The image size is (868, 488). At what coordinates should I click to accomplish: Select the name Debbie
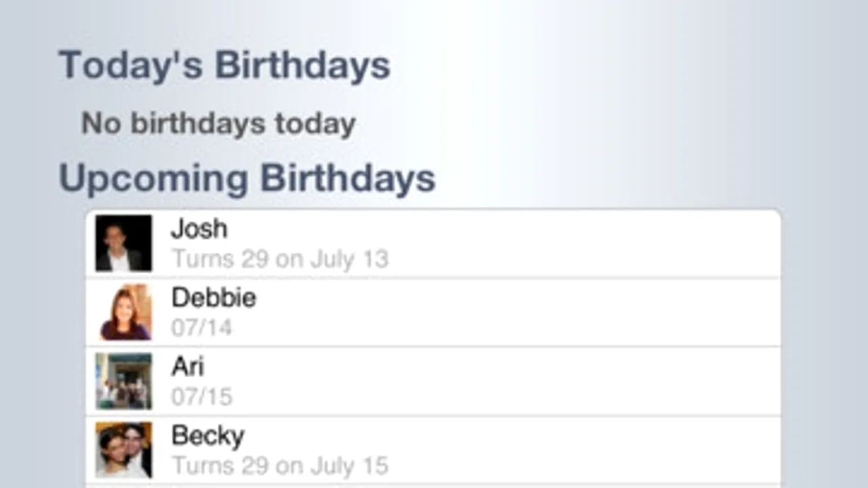[214, 298]
